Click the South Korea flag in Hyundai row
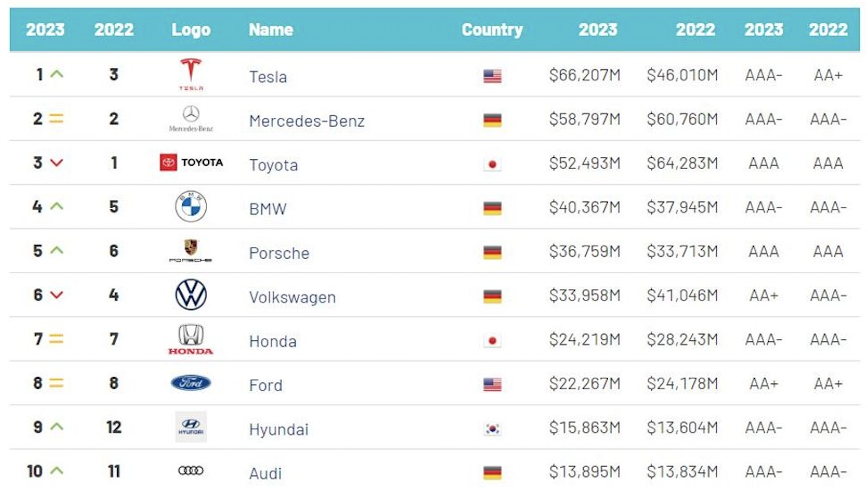The width and height of the screenshot is (868, 488). (492, 429)
